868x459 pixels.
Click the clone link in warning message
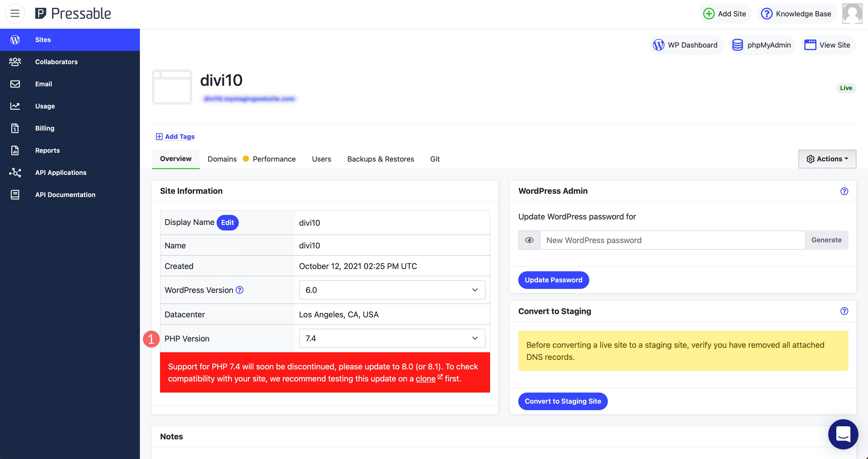click(425, 378)
